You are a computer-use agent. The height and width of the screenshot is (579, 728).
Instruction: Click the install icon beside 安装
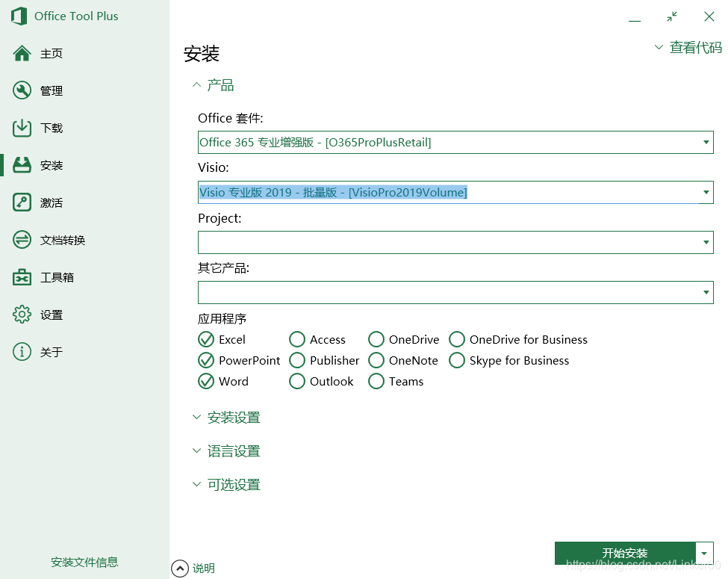click(x=22, y=165)
